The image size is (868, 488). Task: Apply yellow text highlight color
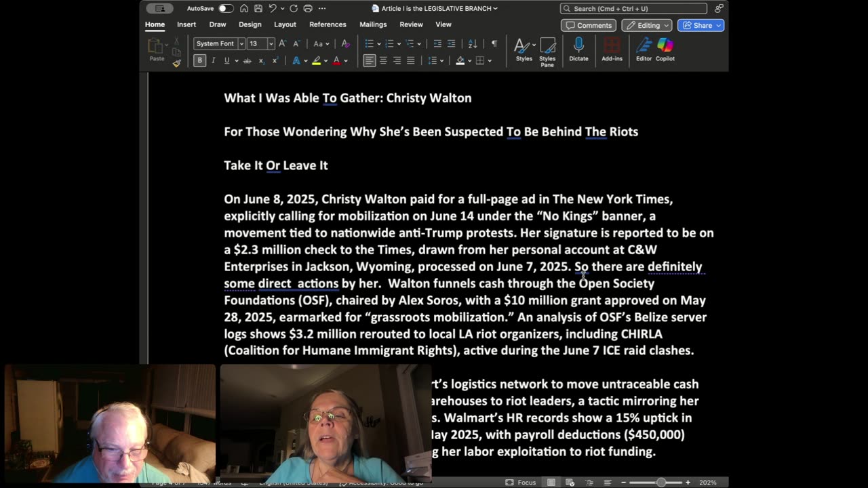tap(316, 60)
